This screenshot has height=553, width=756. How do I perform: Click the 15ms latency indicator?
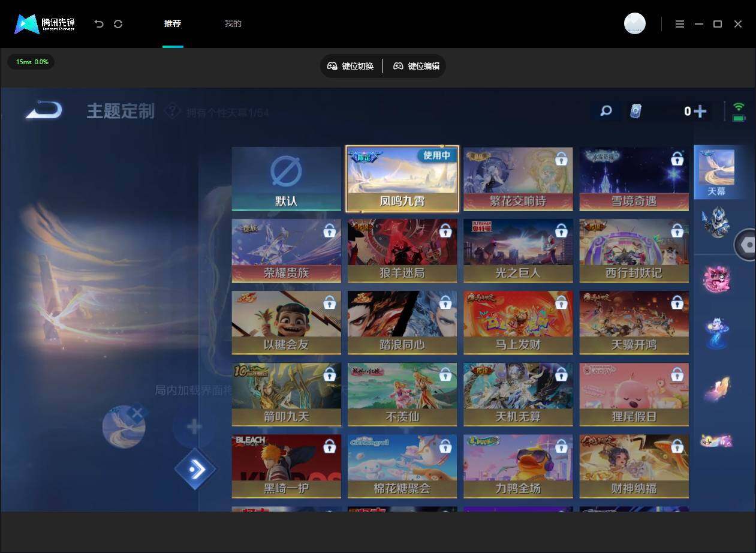32,62
